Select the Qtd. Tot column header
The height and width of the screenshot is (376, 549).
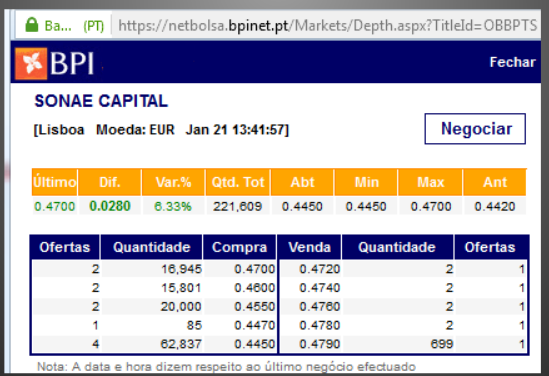click(238, 182)
